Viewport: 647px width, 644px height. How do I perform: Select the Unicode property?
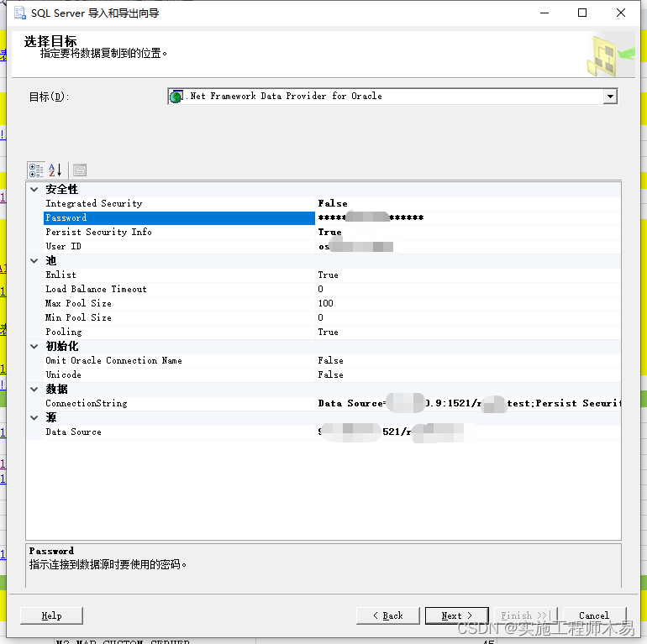[179, 374]
